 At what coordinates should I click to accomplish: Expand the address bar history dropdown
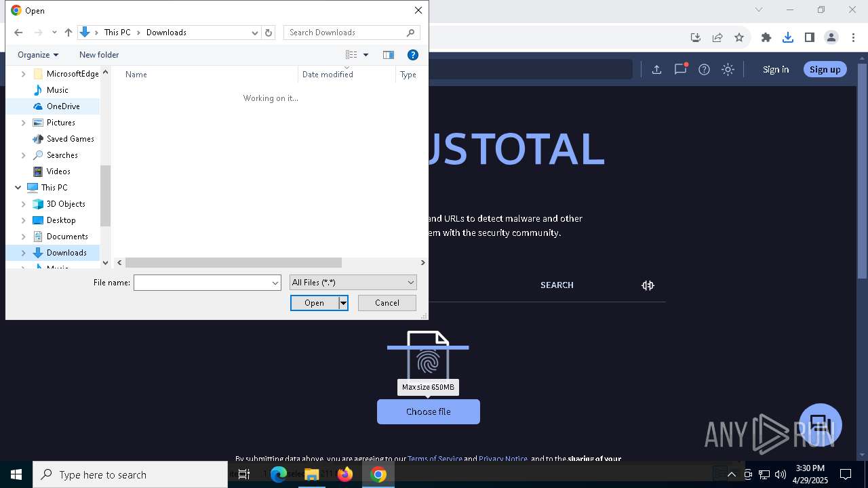(255, 33)
